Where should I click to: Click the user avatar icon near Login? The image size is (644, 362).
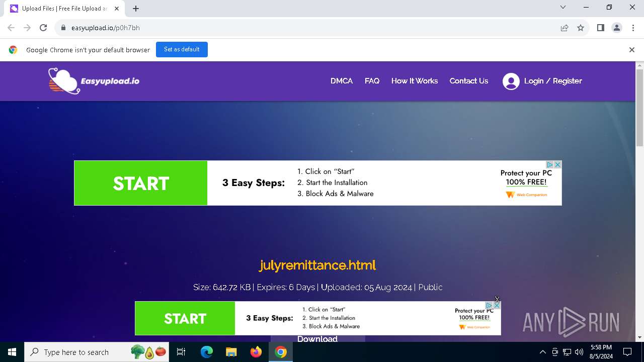tap(511, 81)
